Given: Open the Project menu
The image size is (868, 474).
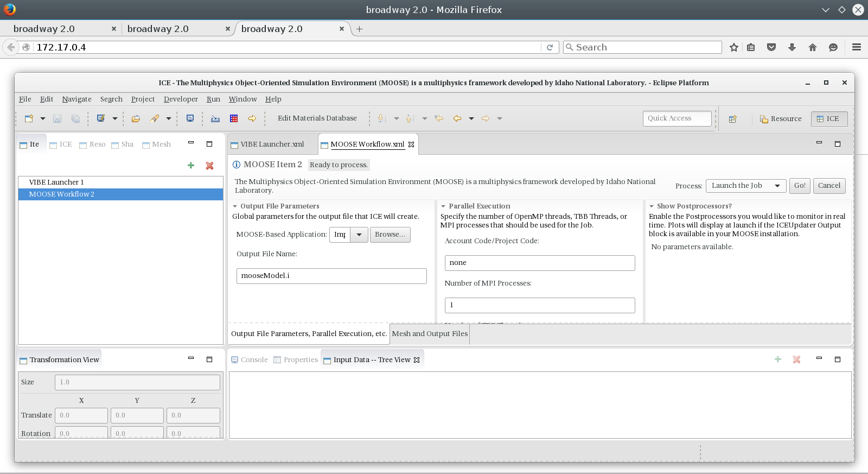Looking at the screenshot, I should tap(143, 99).
